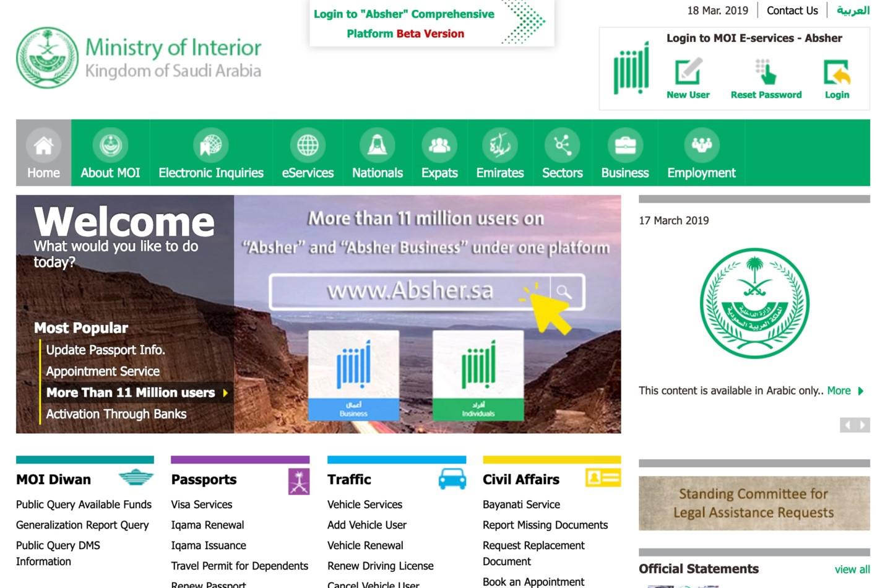Open the About MOI menu
The height and width of the screenshot is (588, 885).
click(110, 173)
